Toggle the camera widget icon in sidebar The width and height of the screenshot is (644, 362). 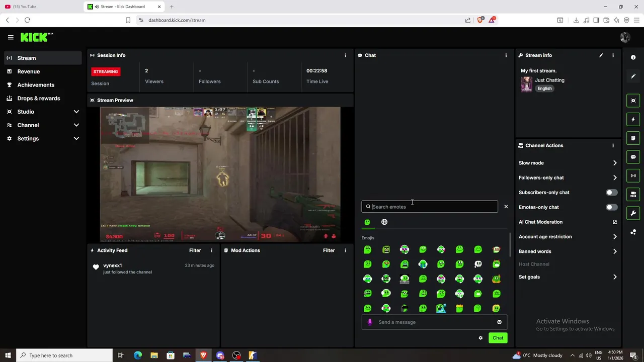[x=633, y=195]
